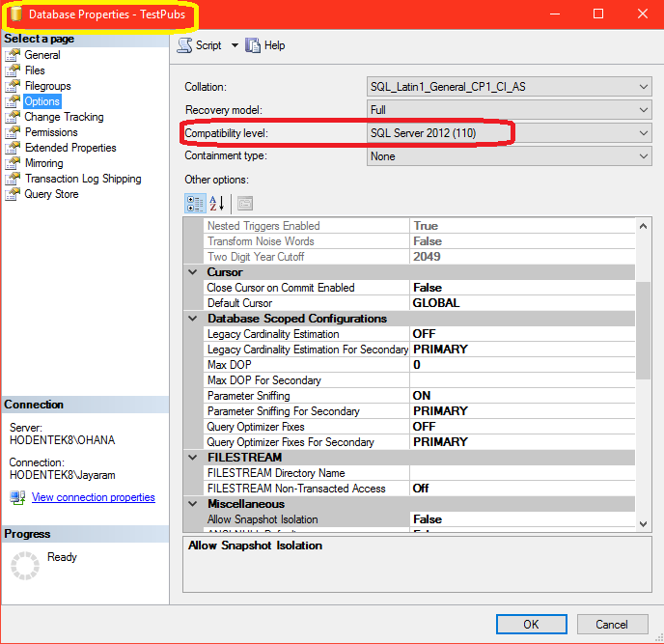
Task: Click the Files page icon
Action: [13, 70]
